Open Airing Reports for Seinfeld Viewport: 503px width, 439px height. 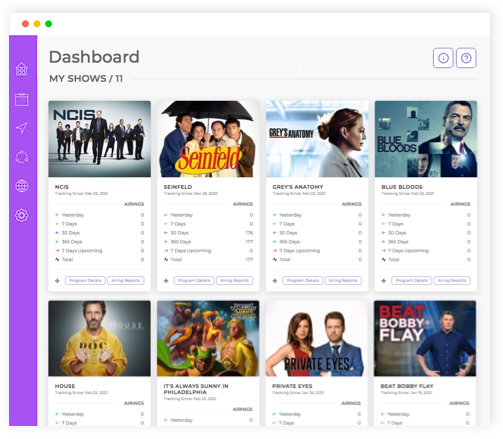234,281
